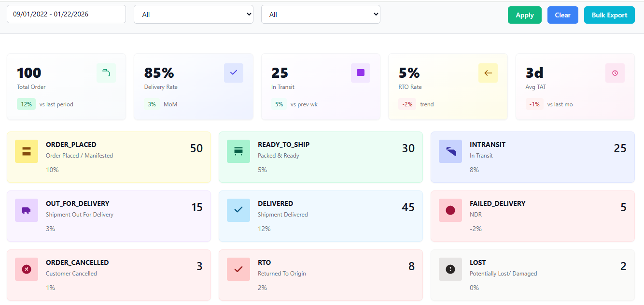
Task: Click the red circle icon on FAILED_DELIVERY card
Action: [450, 210]
